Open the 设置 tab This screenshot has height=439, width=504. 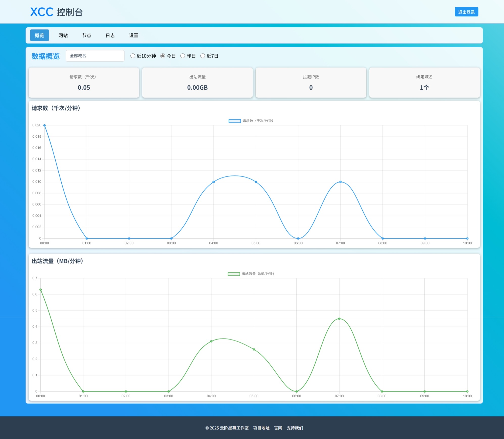[133, 35]
